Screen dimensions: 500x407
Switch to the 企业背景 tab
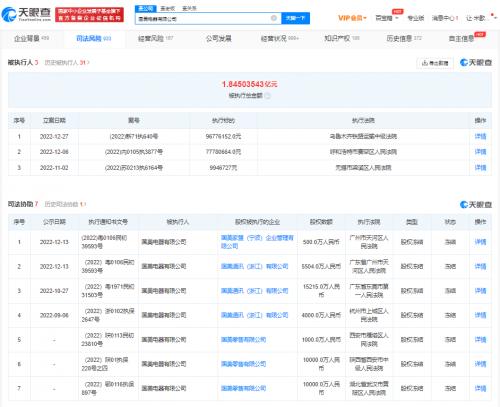click(31, 39)
